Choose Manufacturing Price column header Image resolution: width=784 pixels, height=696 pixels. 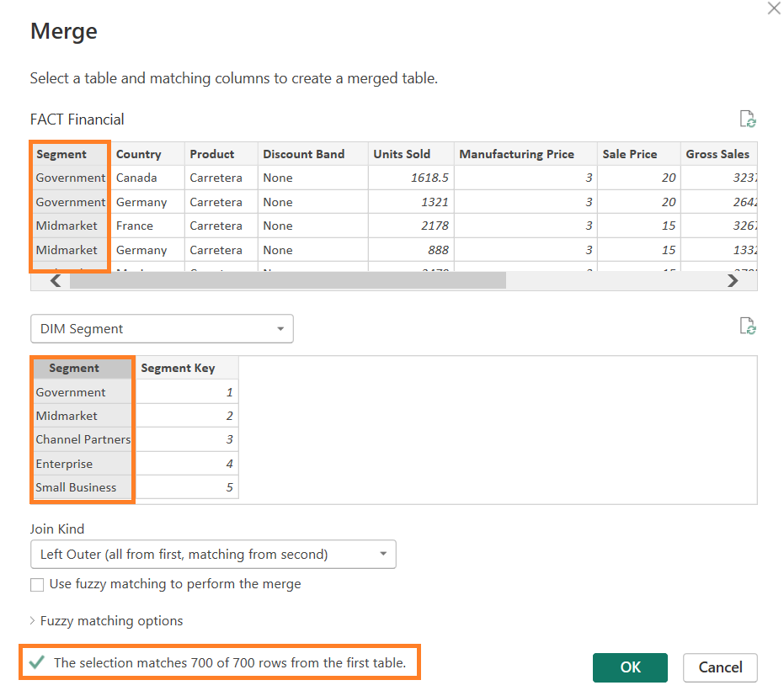click(x=516, y=154)
